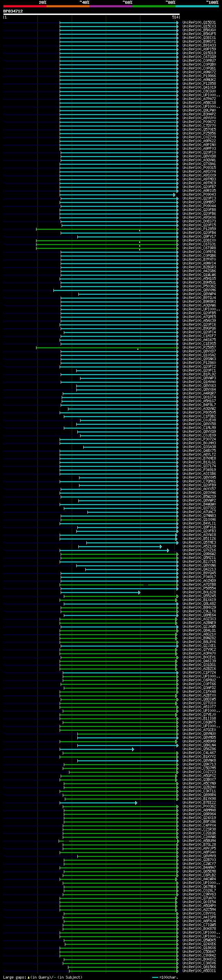
Task: Click hit label UniRef100_B0L628
Action: point(199,592)
